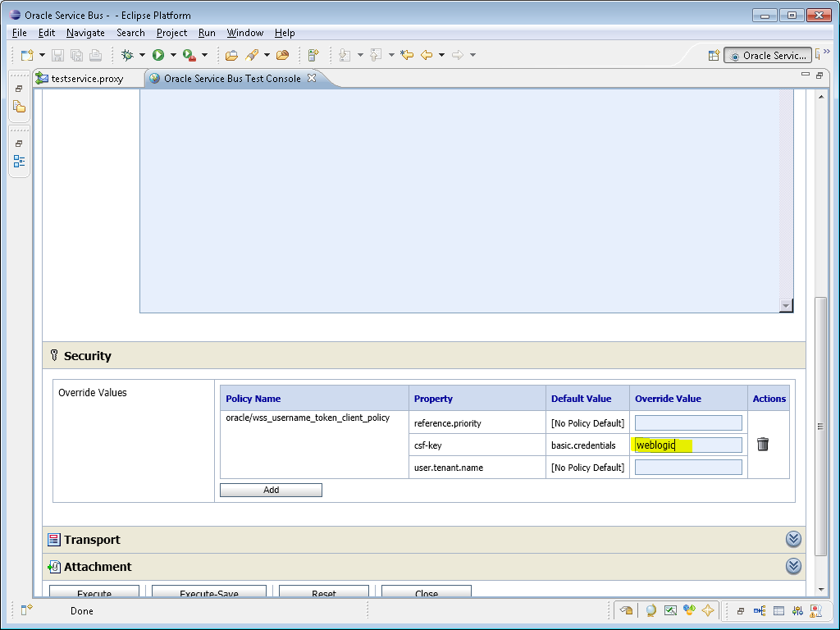Open the New wizard toolbar icon
Viewport: 840px width, 630px height.
click(x=26, y=54)
